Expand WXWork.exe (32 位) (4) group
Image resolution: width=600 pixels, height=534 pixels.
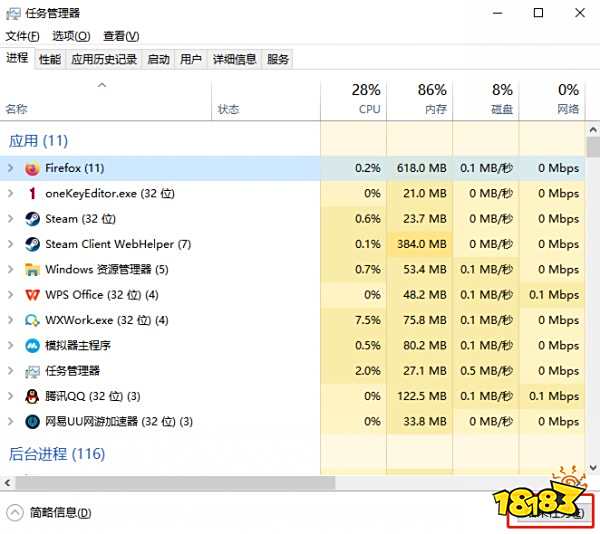point(11,320)
